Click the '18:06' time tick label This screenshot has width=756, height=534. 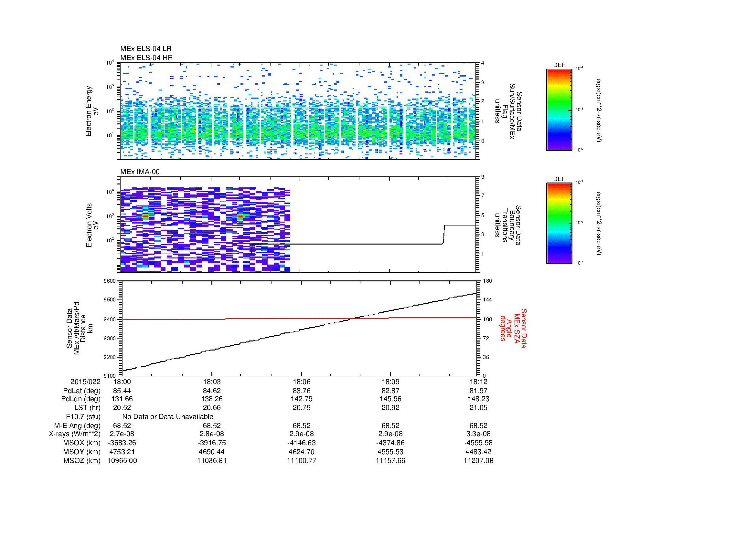302,382
